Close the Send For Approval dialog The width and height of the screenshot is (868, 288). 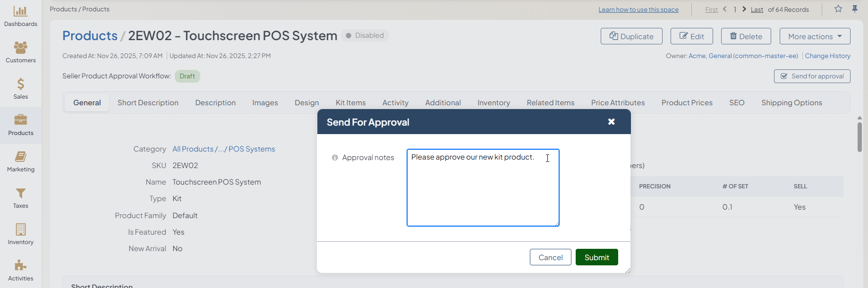pos(612,122)
